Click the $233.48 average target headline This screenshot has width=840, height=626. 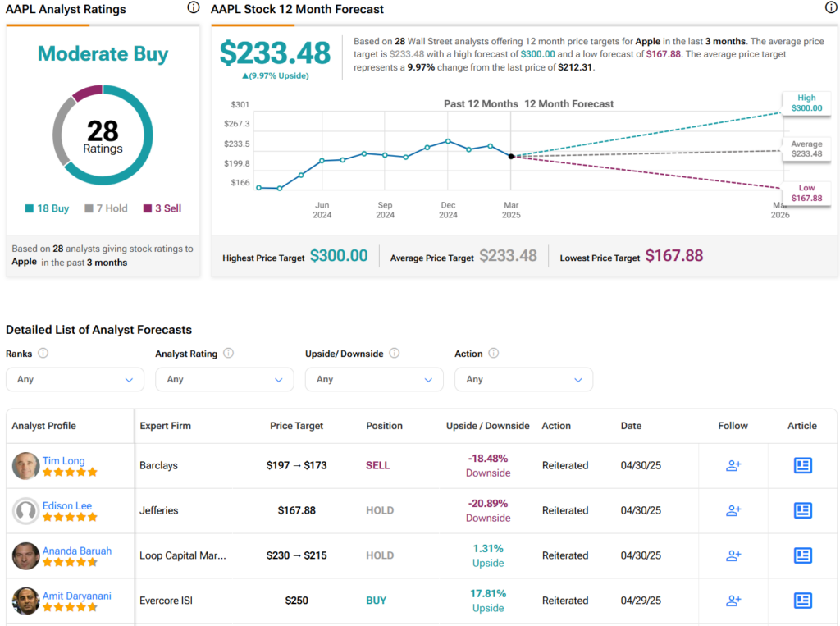coord(276,53)
